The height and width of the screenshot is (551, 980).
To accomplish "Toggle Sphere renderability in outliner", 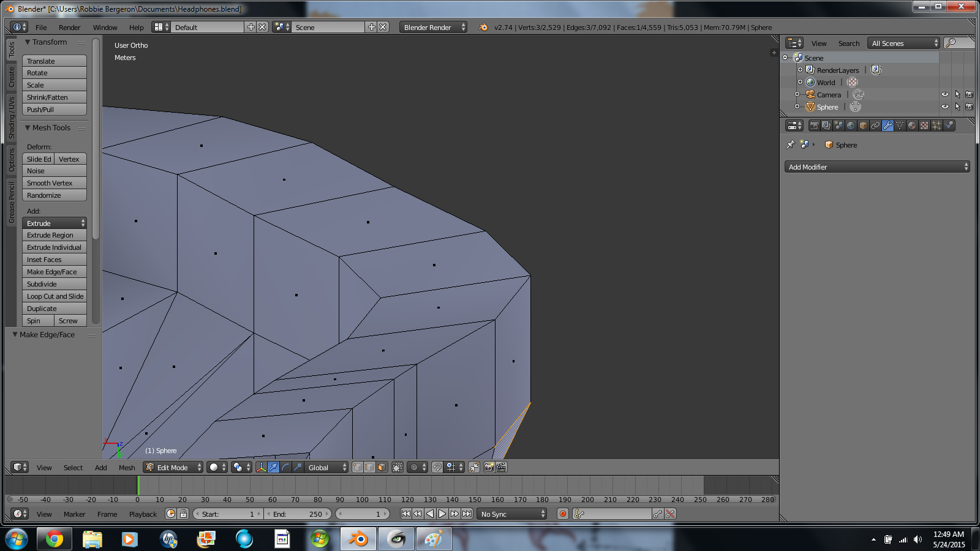I will click(969, 107).
